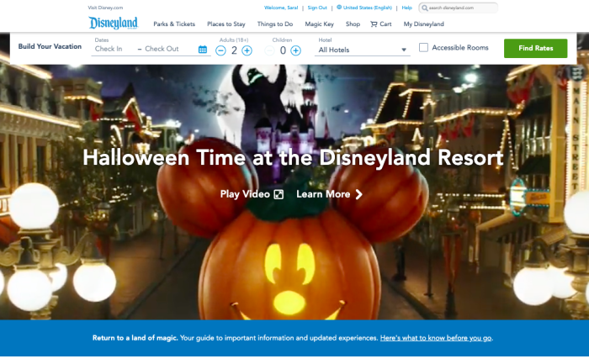Increase the number of children

click(295, 50)
